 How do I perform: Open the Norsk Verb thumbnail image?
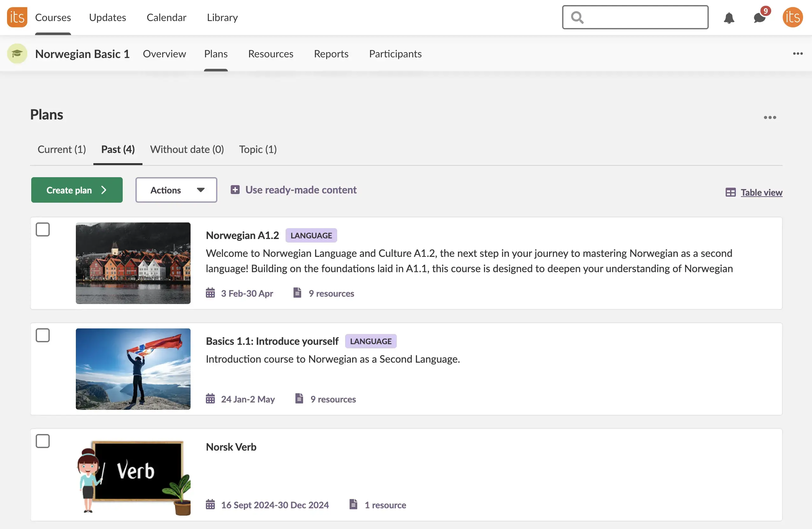tap(133, 477)
